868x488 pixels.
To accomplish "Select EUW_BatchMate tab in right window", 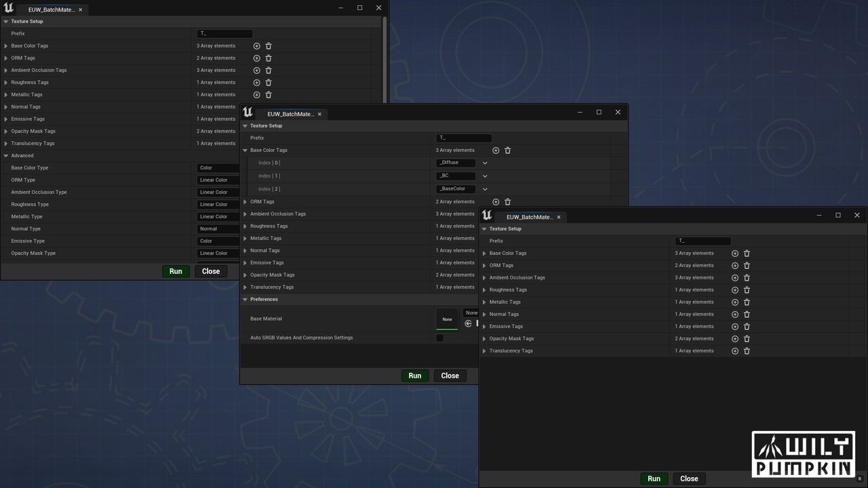I will point(530,217).
